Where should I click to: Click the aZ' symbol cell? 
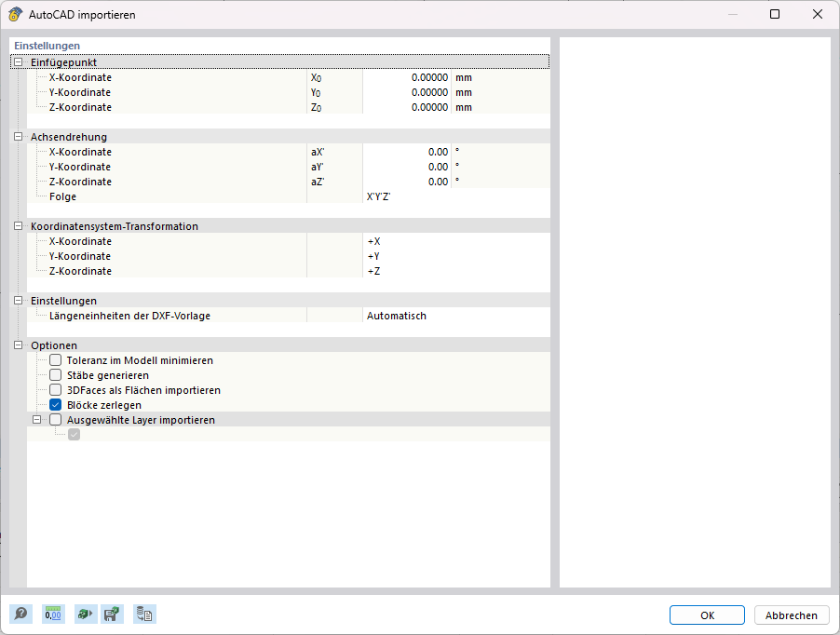[335, 182]
